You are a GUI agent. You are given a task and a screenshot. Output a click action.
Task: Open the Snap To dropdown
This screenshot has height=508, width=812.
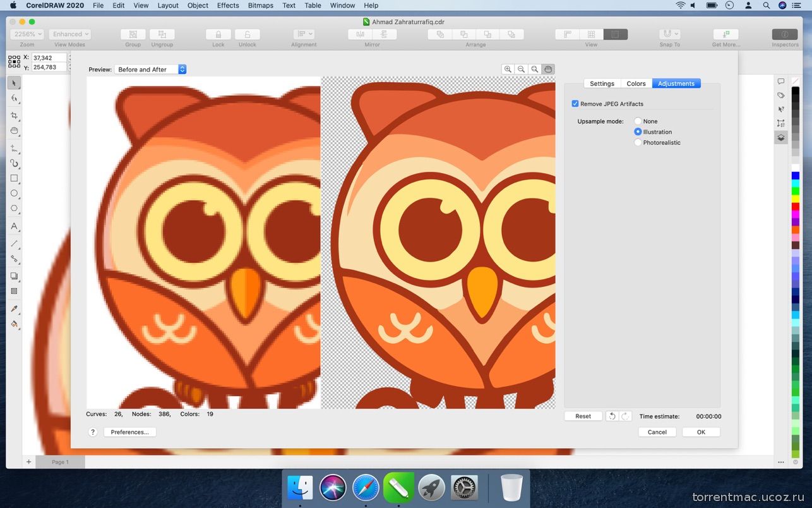(669, 34)
